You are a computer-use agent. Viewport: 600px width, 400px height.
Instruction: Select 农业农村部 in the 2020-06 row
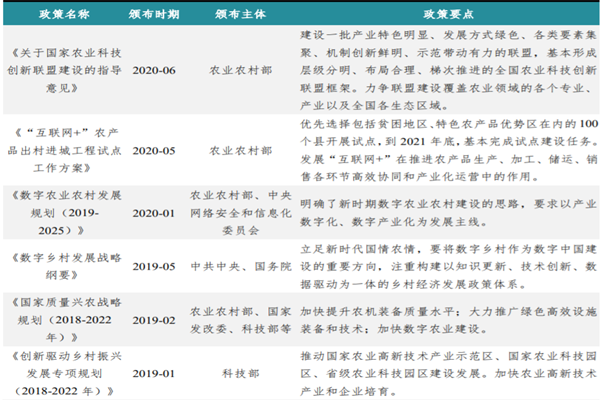(240, 70)
